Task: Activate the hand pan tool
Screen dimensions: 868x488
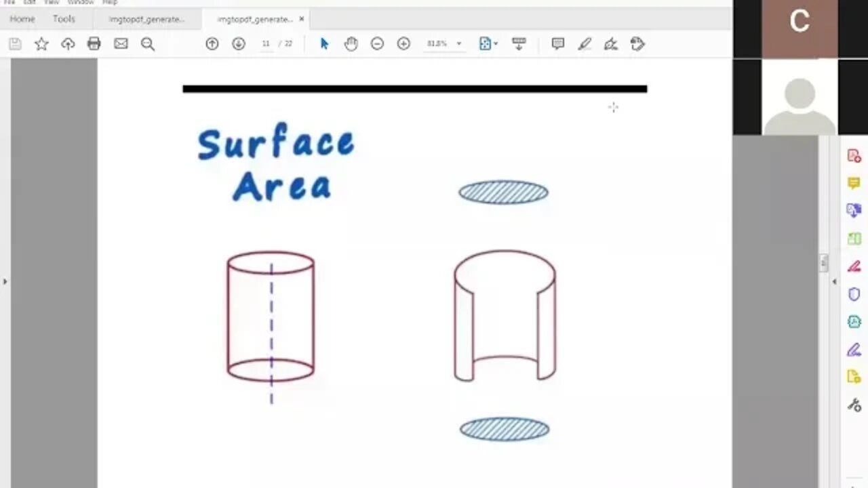Action: (x=351, y=44)
